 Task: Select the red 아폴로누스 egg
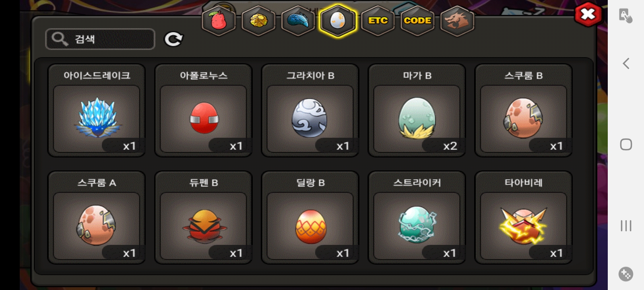(203, 110)
